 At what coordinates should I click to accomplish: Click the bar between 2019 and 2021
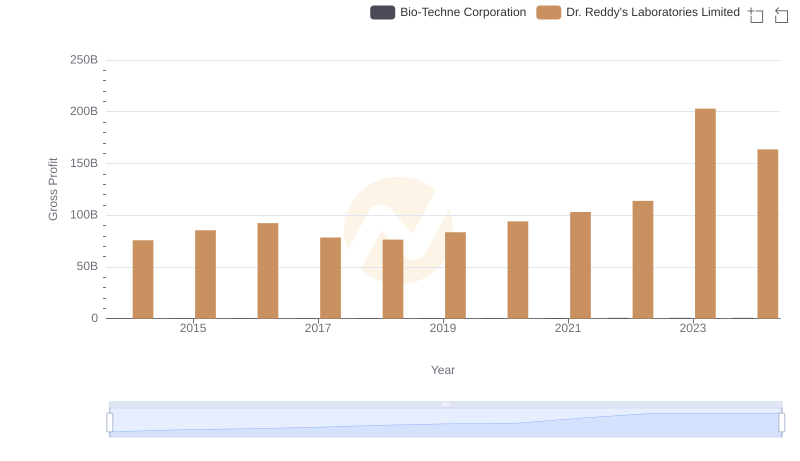(x=517, y=270)
